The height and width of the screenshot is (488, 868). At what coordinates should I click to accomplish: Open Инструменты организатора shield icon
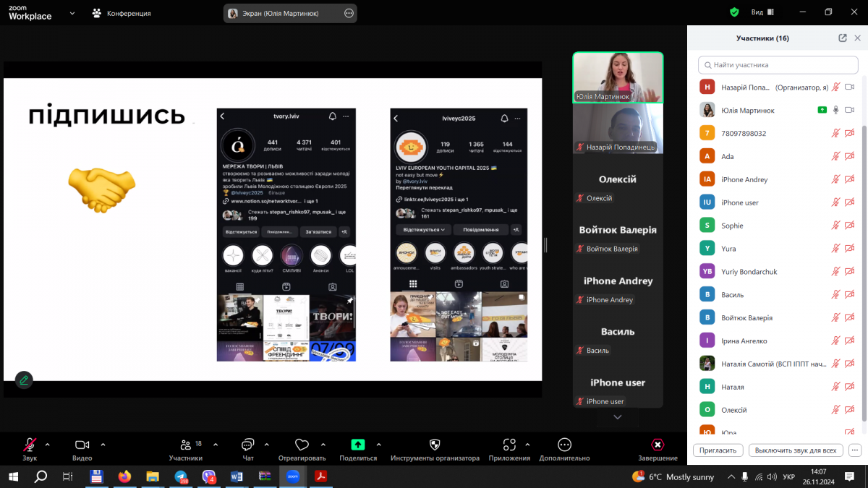point(435,445)
